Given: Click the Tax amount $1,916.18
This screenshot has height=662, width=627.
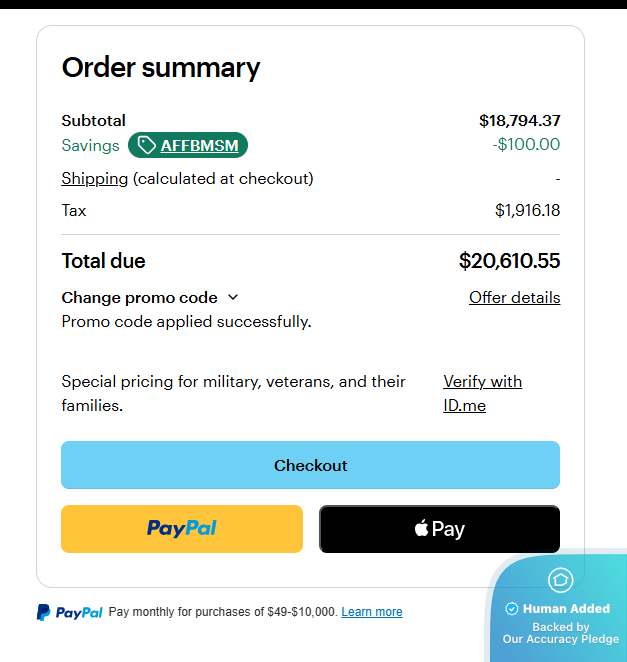Looking at the screenshot, I should click(x=527, y=210).
